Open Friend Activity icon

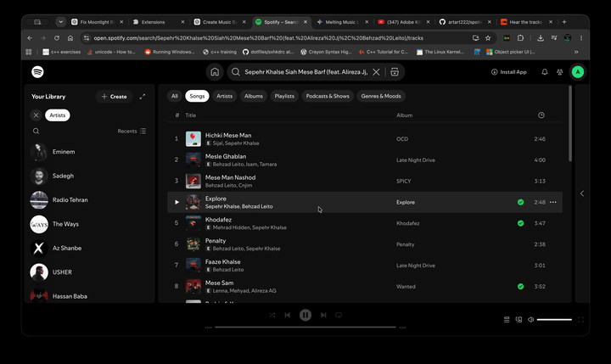click(559, 72)
